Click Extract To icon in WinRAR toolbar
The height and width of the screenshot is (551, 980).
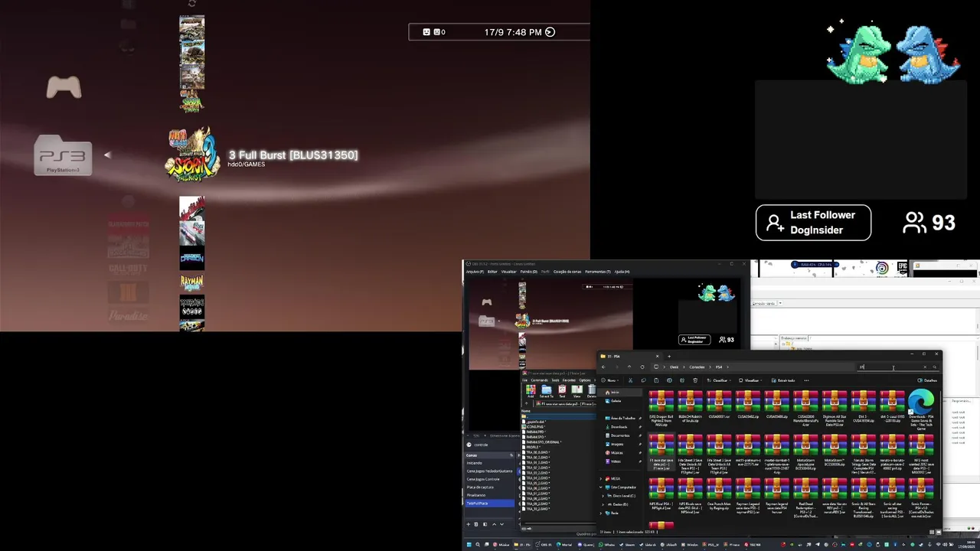coord(547,392)
